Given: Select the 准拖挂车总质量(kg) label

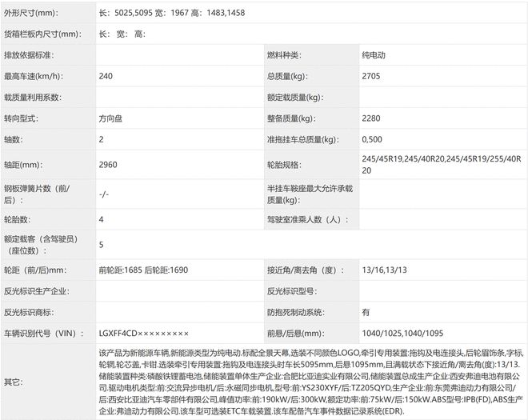Looking at the screenshot, I should pos(302,139).
